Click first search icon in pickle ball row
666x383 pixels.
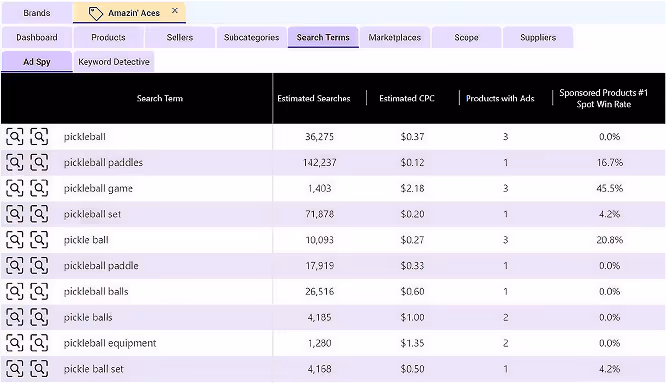point(14,240)
